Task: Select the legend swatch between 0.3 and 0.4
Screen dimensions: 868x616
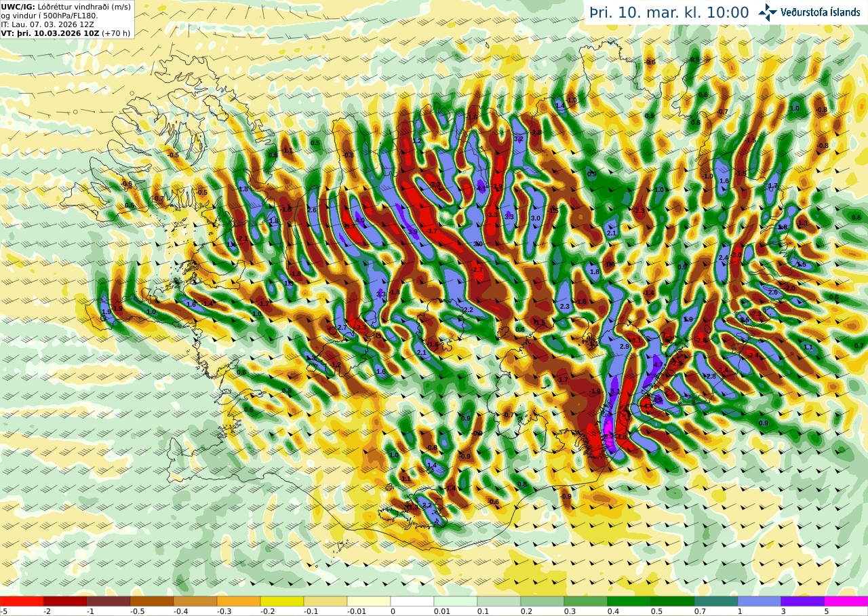Action: point(586,601)
